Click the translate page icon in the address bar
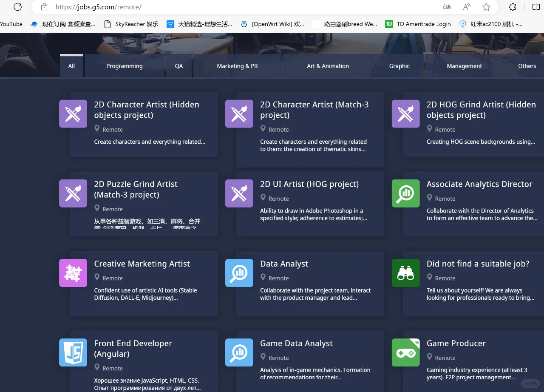This screenshot has width=544, height=392. coord(447,7)
